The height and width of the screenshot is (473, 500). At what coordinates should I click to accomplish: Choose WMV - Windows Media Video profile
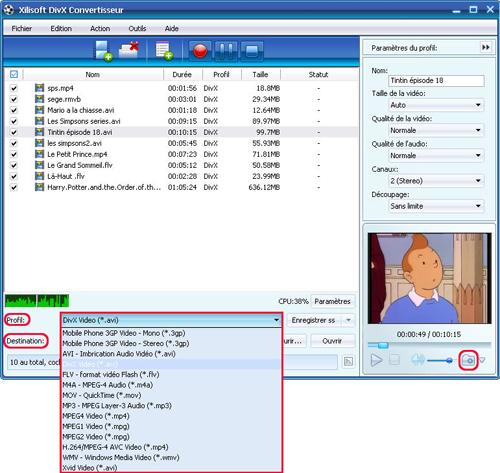[x=171, y=457]
